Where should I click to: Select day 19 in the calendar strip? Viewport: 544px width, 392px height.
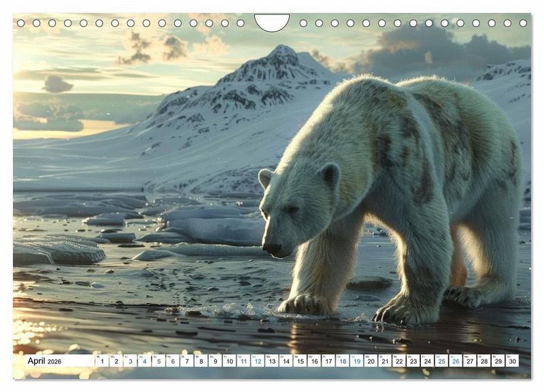pyautogui.click(x=356, y=361)
